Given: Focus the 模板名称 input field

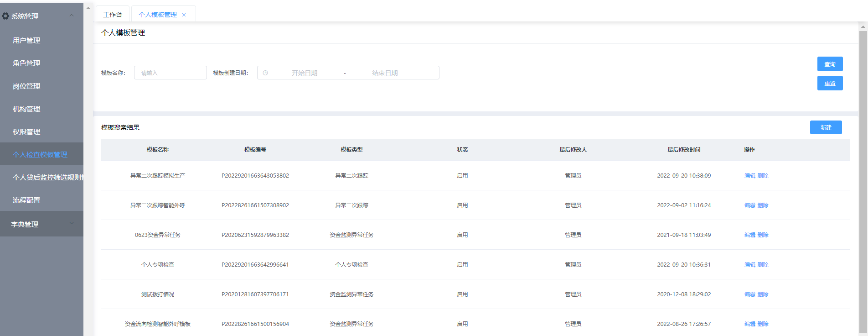Looking at the screenshot, I should (170, 73).
